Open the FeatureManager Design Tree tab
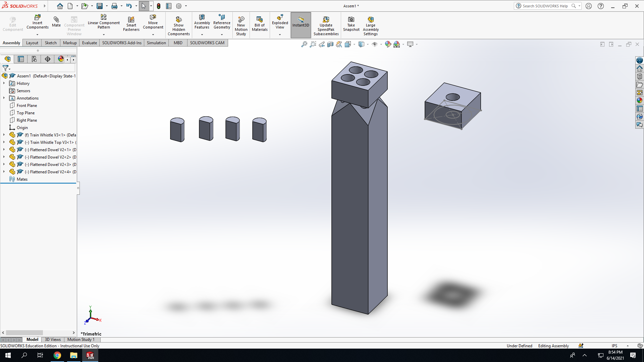 7,59
